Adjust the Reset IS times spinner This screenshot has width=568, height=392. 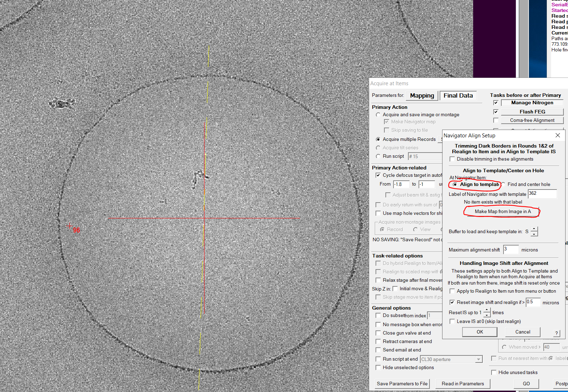coord(487,312)
